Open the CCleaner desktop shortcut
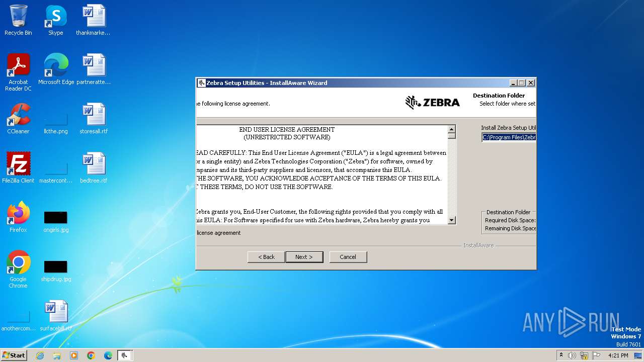The image size is (644, 362). (x=18, y=119)
